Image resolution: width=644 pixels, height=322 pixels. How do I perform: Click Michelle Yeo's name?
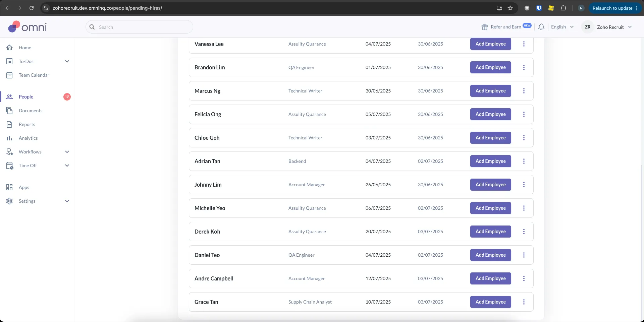click(210, 208)
